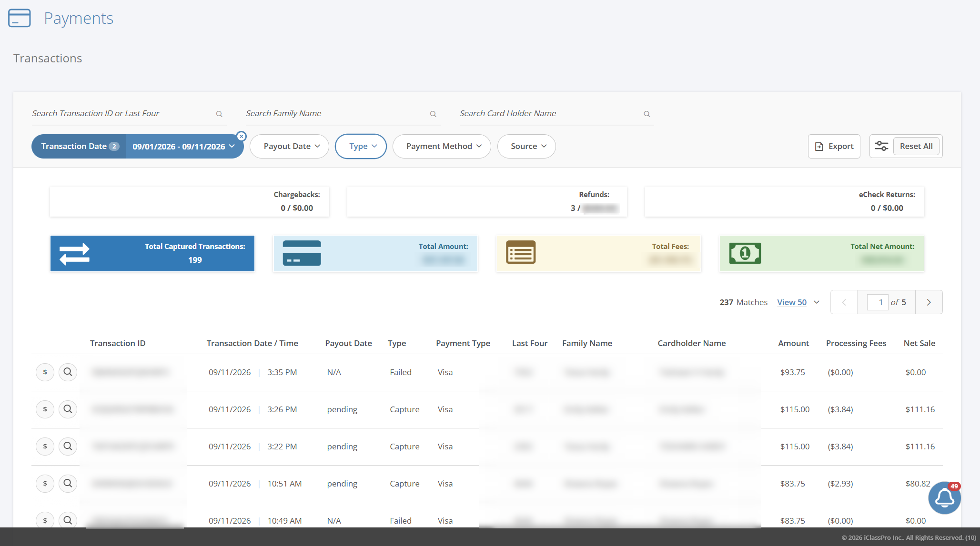Viewport: 980px width, 546px height.
Task: Click the Payments credit card icon
Action: pyautogui.click(x=20, y=18)
